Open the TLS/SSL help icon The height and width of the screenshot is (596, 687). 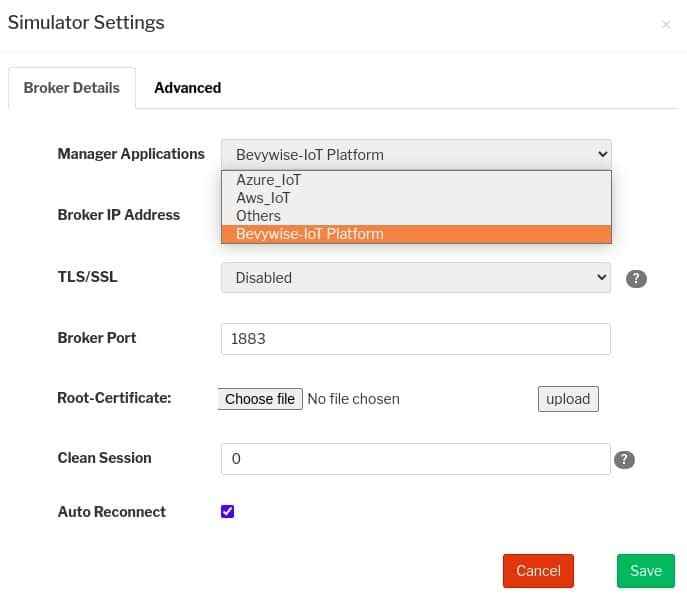click(636, 279)
